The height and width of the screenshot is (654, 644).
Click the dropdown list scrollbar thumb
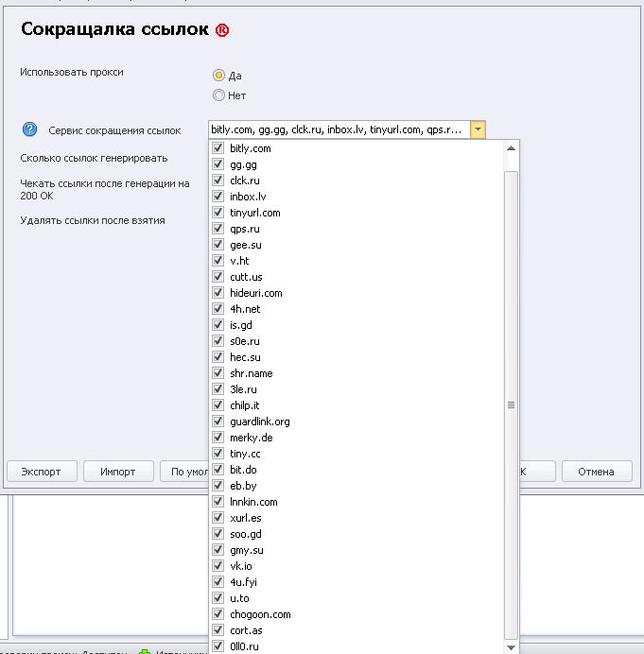coord(511,405)
